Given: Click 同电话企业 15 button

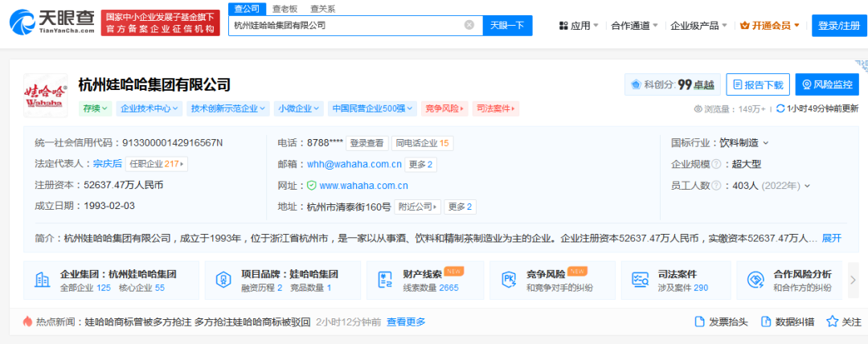Looking at the screenshot, I should pyautogui.click(x=423, y=143).
